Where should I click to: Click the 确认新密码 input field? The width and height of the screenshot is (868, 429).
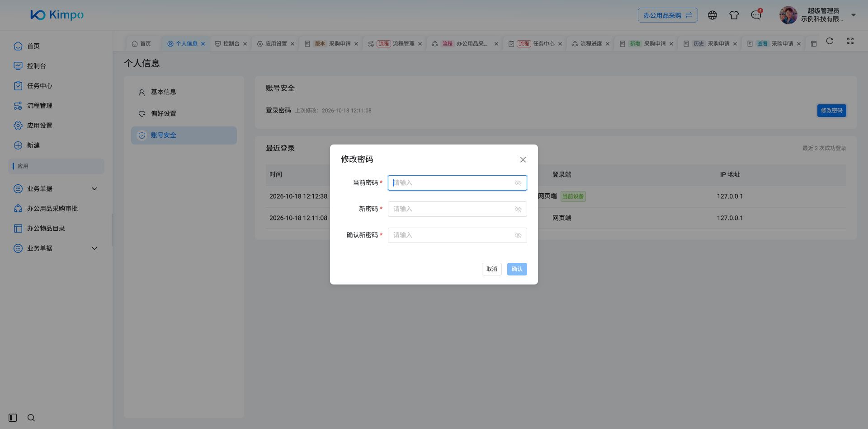coord(457,235)
